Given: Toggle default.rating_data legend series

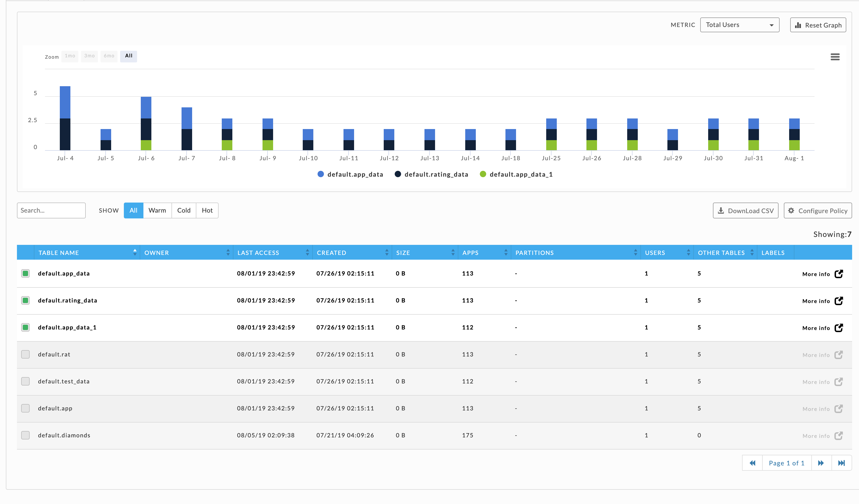Looking at the screenshot, I should coord(431,174).
